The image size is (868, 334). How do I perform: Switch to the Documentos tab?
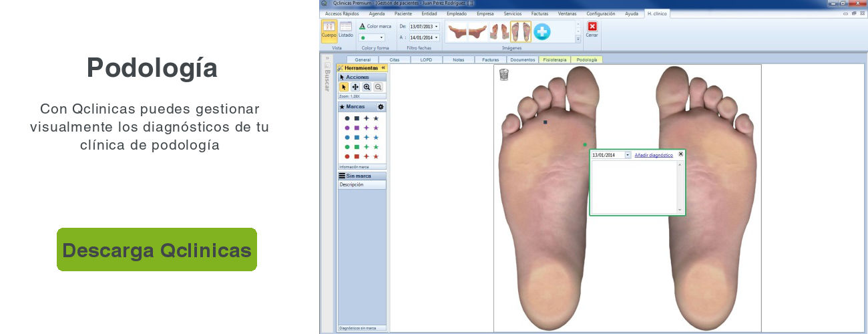click(x=522, y=59)
